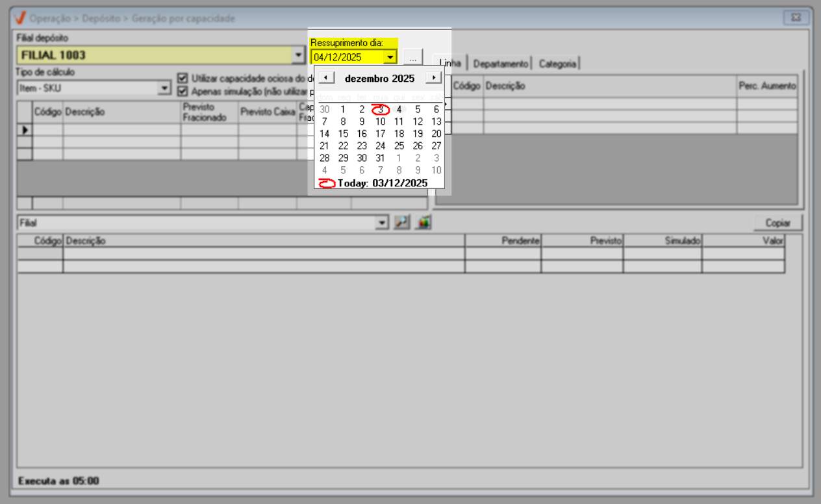The height and width of the screenshot is (504, 821).
Task: Close the Geração por capacidade window
Action: coord(795,18)
